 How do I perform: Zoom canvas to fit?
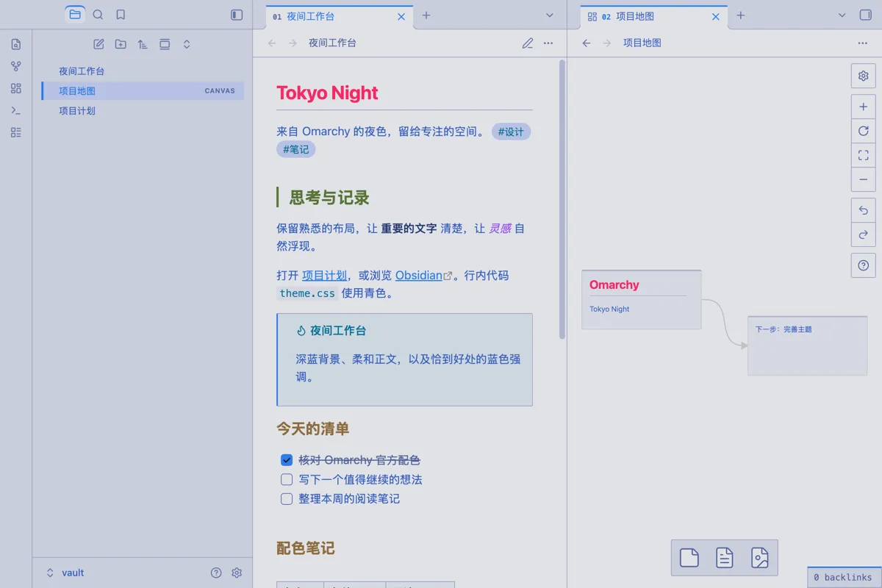coord(864,155)
